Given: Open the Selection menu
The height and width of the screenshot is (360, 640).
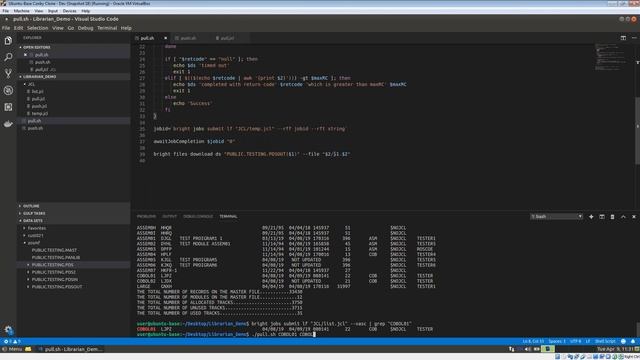Looking at the screenshot, I should pyautogui.click(x=38, y=28).
